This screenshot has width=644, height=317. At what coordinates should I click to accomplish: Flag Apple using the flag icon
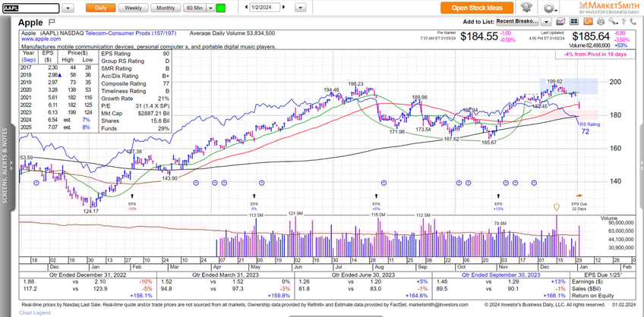[52, 22]
